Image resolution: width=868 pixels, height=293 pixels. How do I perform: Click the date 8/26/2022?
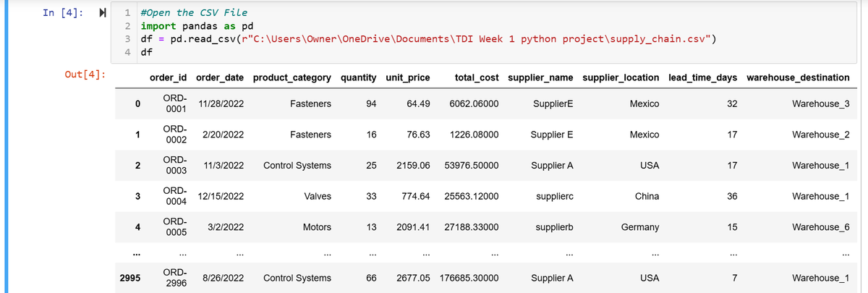coord(224,278)
